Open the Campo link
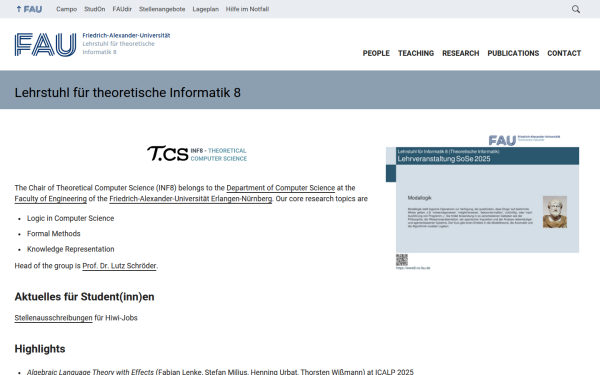The height and width of the screenshot is (375, 600). point(67,9)
